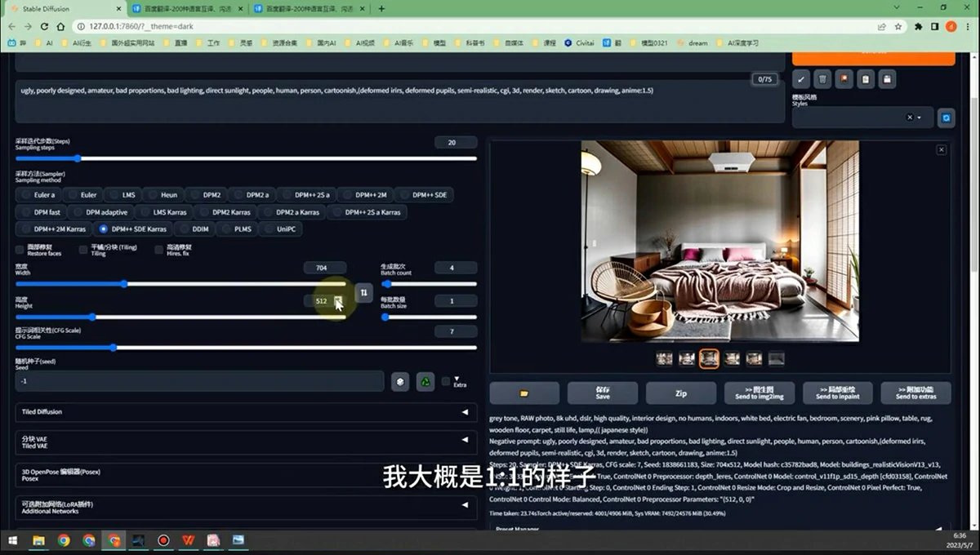Click the Save button under the image
The width and height of the screenshot is (980, 555).
pos(603,393)
